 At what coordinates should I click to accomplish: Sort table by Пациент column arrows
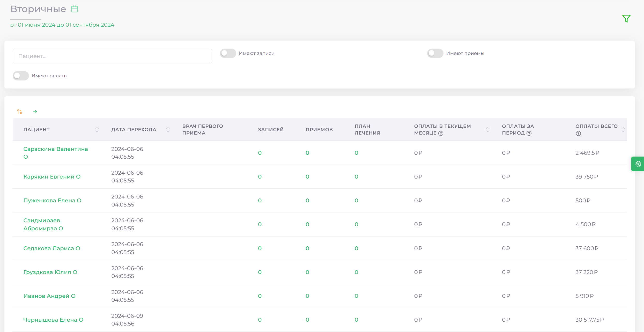(97, 130)
